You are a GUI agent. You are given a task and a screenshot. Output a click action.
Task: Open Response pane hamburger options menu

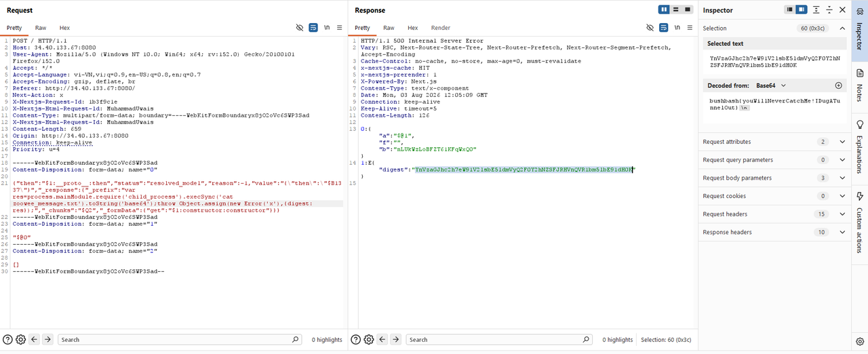690,28
